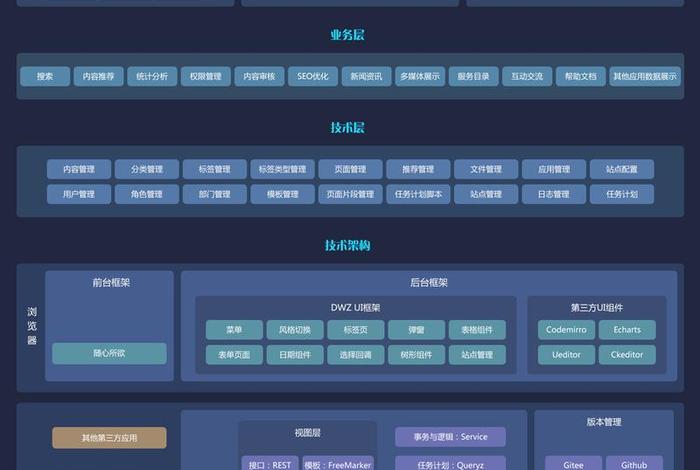Screen dimensions: 700x470
Task: Click the 前台框架 title
Action: tap(111, 283)
